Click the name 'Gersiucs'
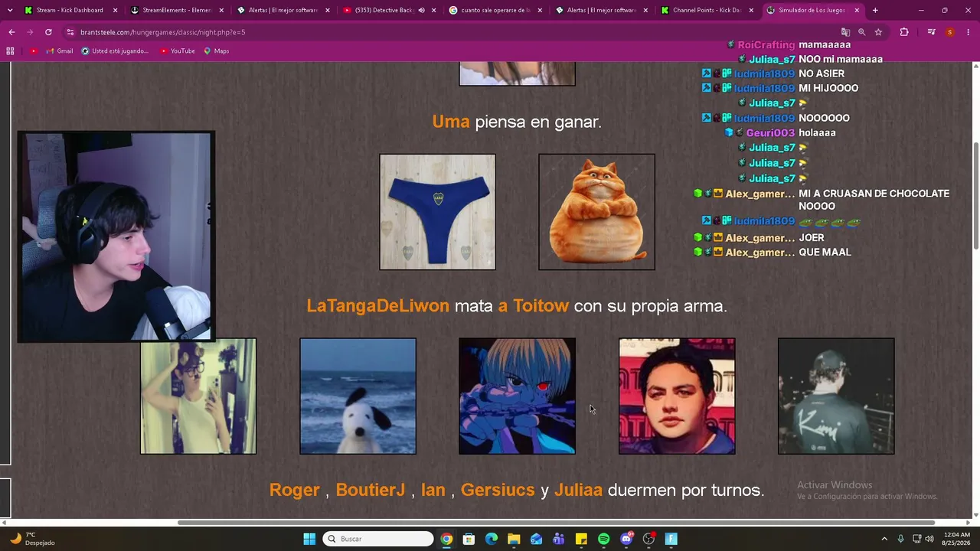Image resolution: width=980 pixels, height=551 pixels. (x=498, y=491)
